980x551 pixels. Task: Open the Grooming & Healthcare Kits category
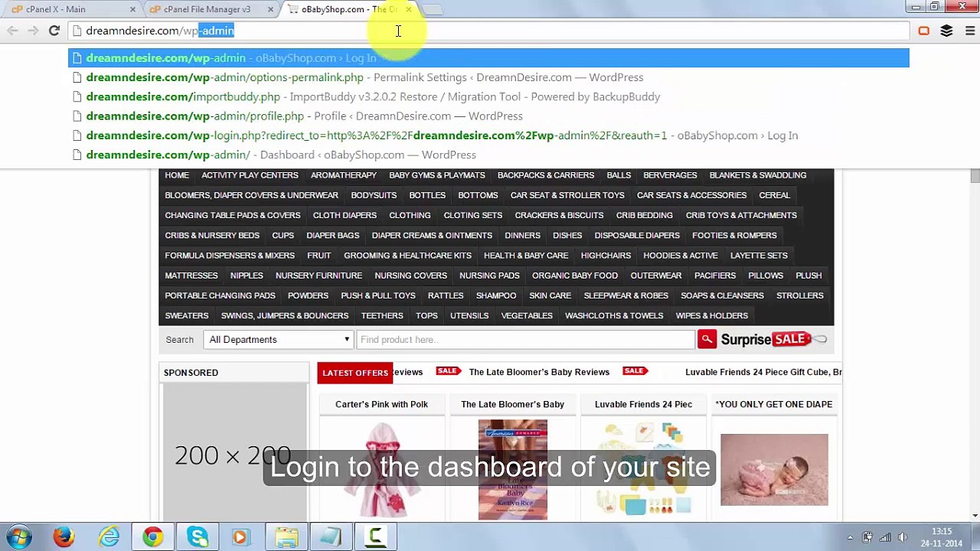click(x=407, y=256)
